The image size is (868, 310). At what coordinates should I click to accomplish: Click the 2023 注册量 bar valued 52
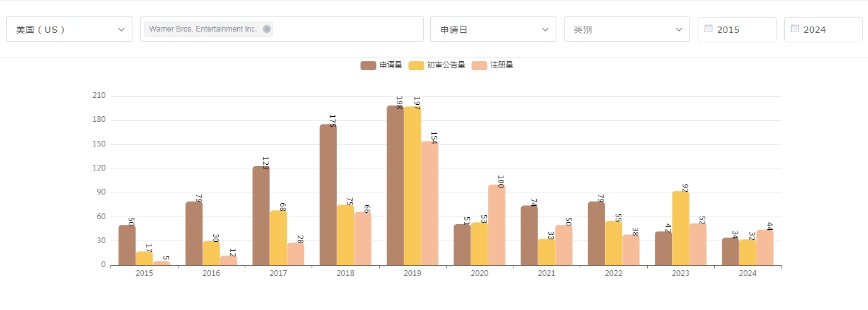[698, 244]
